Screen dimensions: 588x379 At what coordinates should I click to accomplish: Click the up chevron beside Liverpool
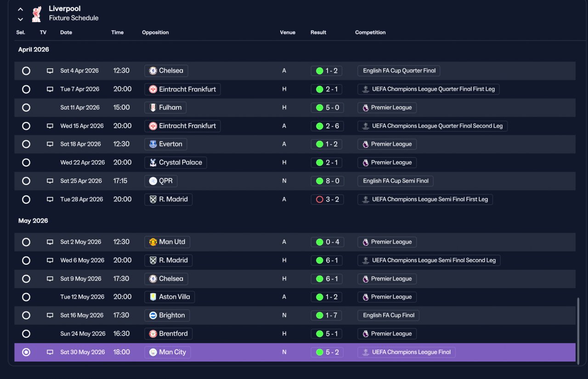click(20, 9)
